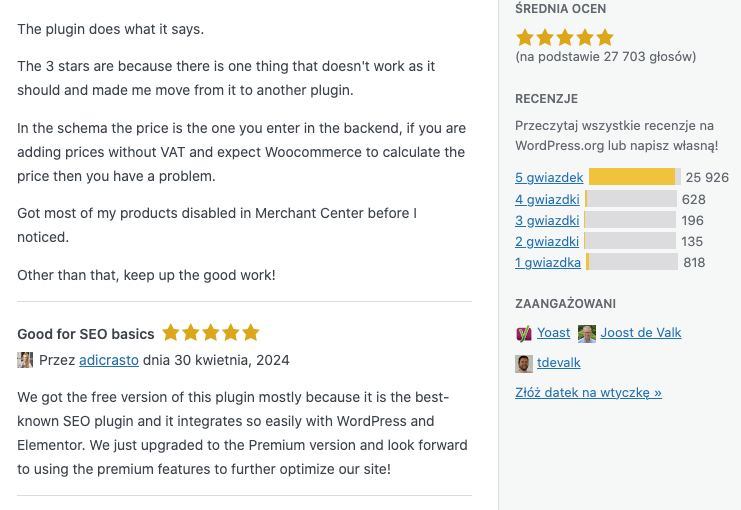The width and height of the screenshot is (741, 510).
Task: Click the Yoast contributor avatar icon
Action: coord(524,333)
